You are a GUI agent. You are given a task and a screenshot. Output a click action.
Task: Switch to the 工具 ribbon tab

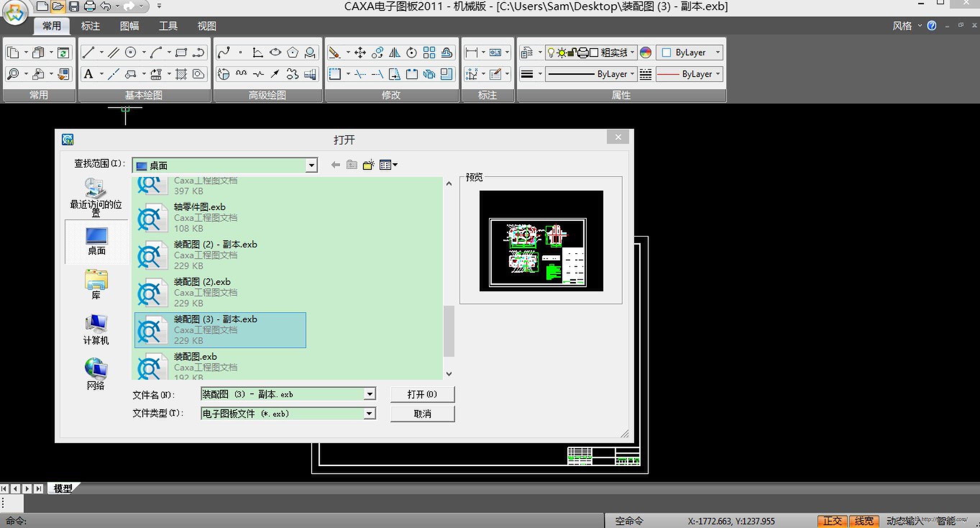168,26
